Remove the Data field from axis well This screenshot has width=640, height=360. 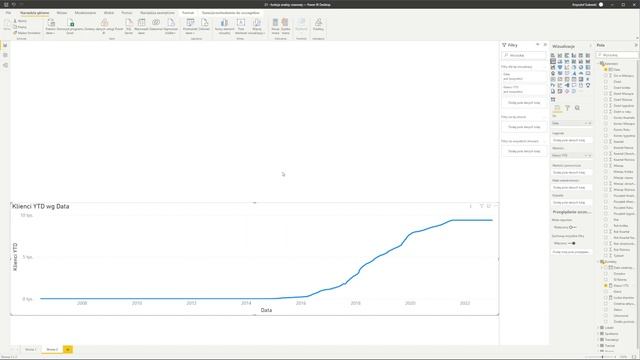point(590,123)
